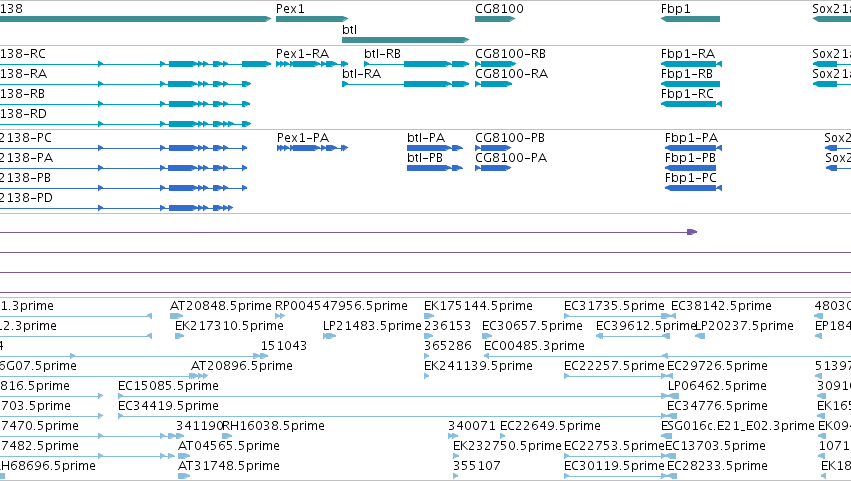Click the AT04565.5prime EST label
Viewport: 851px width, 481px height.
[x=228, y=447]
